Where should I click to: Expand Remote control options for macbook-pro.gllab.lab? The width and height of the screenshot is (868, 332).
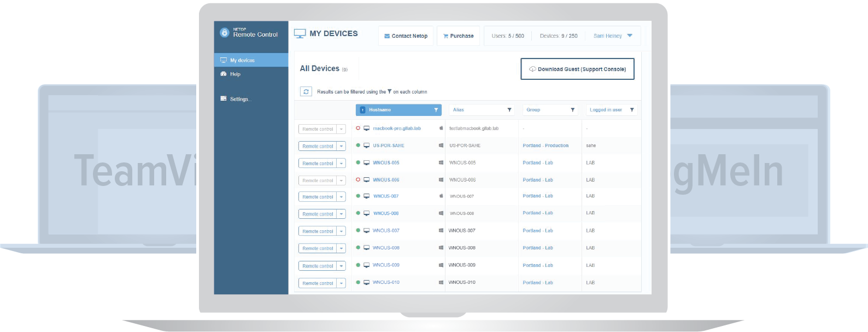342,129
